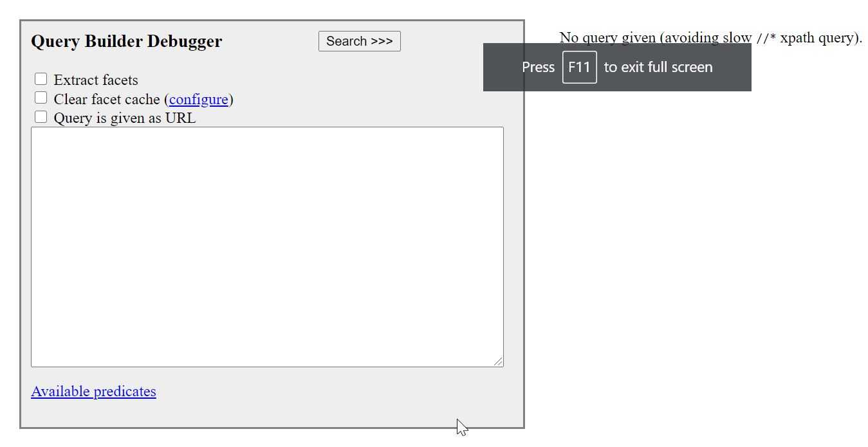The height and width of the screenshot is (447, 868).
Task: Click the text area resize grip
Action: [x=498, y=362]
